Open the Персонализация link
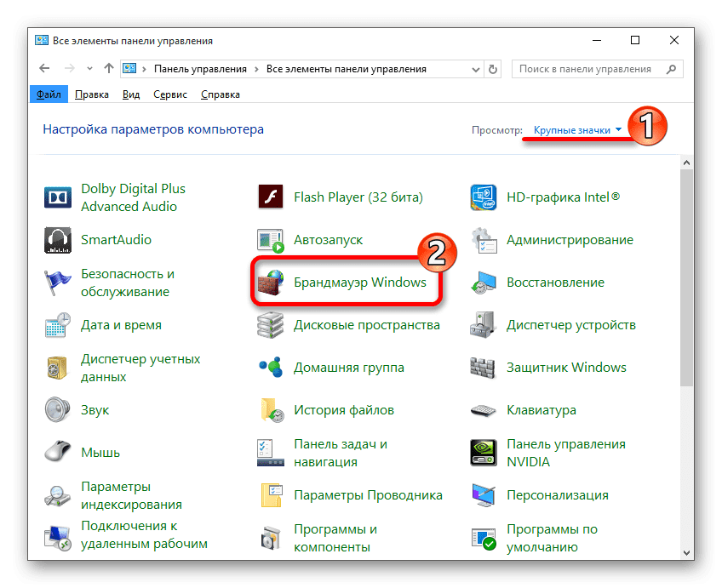Screen dimensions: 722x588 [558, 495]
